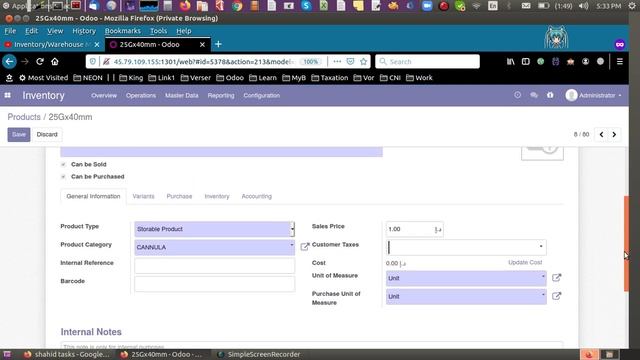This screenshot has width=640, height=360.
Task: Open system volume indicator
Action: pos(584,6)
